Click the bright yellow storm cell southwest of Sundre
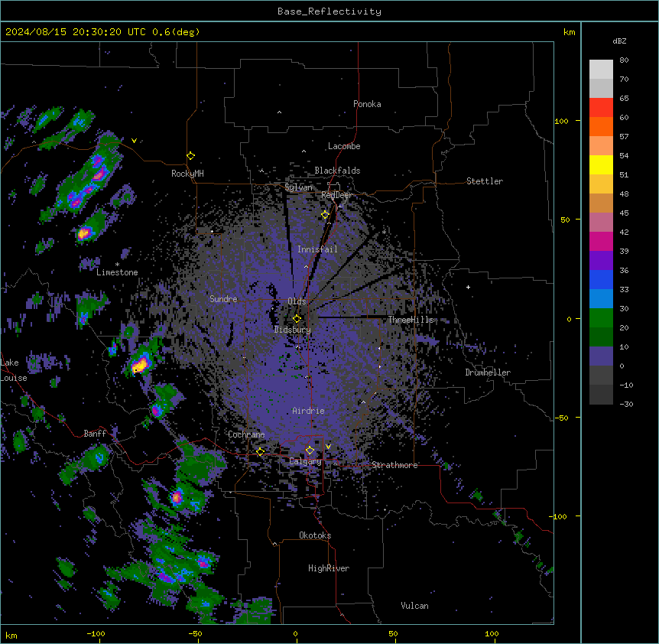 140,365
